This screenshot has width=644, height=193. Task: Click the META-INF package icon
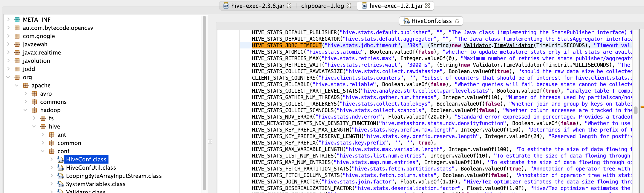click(x=17, y=19)
